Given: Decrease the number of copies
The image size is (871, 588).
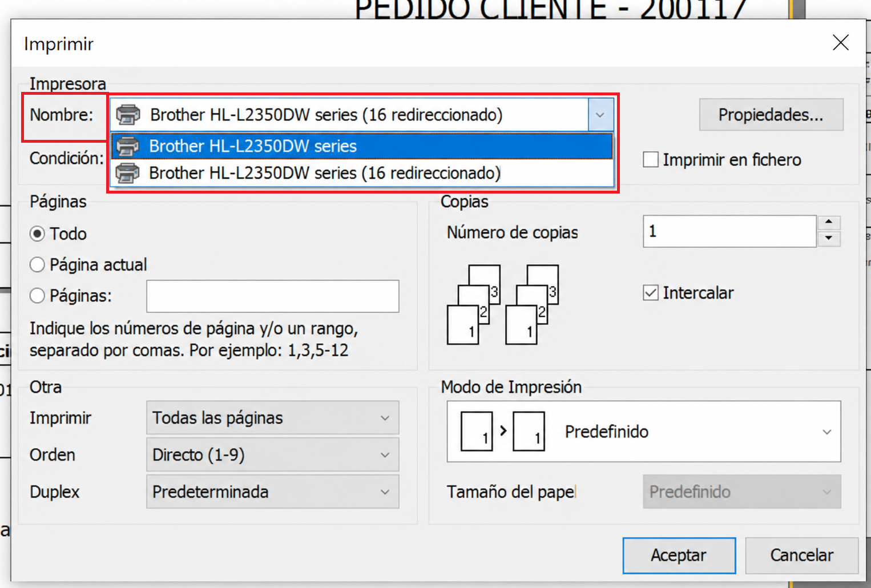Looking at the screenshot, I should coord(829,239).
